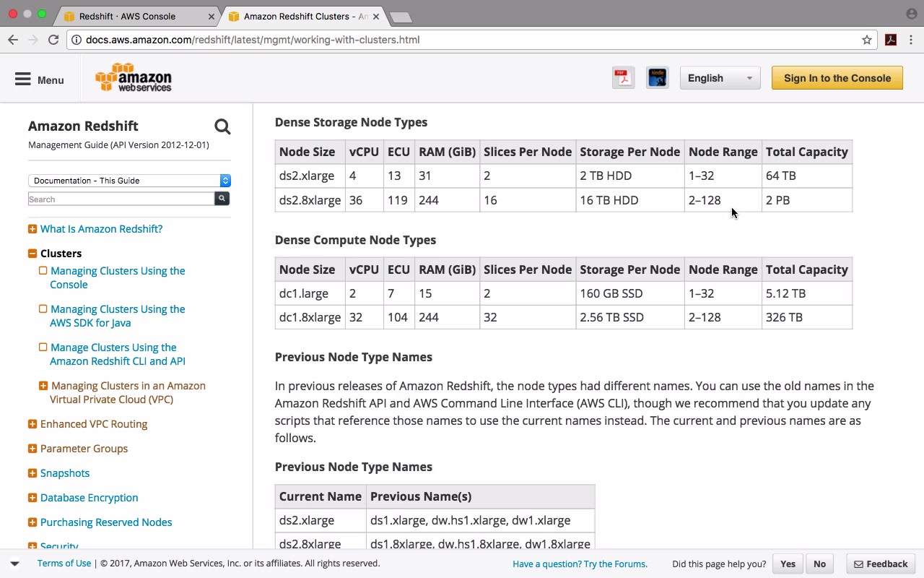Open a new browser tab
924x578 pixels.
(400, 17)
